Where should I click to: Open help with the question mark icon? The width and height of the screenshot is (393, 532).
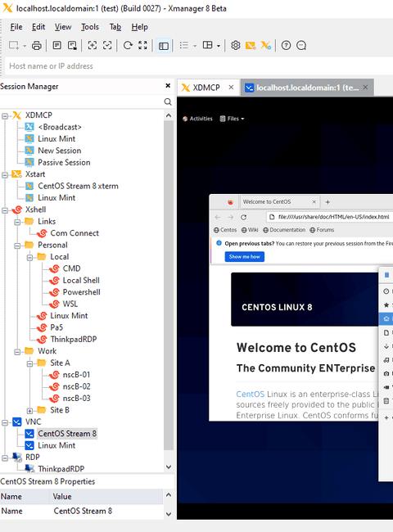286,46
